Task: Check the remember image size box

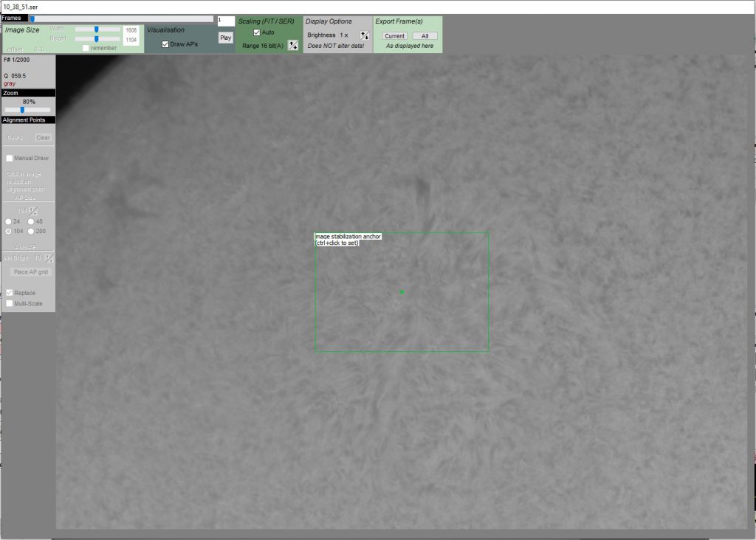Action: [x=86, y=48]
